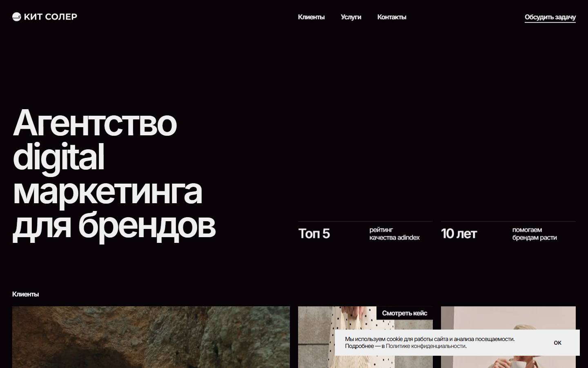
Task: Go to Контакты in navigation
Action: pyautogui.click(x=392, y=17)
